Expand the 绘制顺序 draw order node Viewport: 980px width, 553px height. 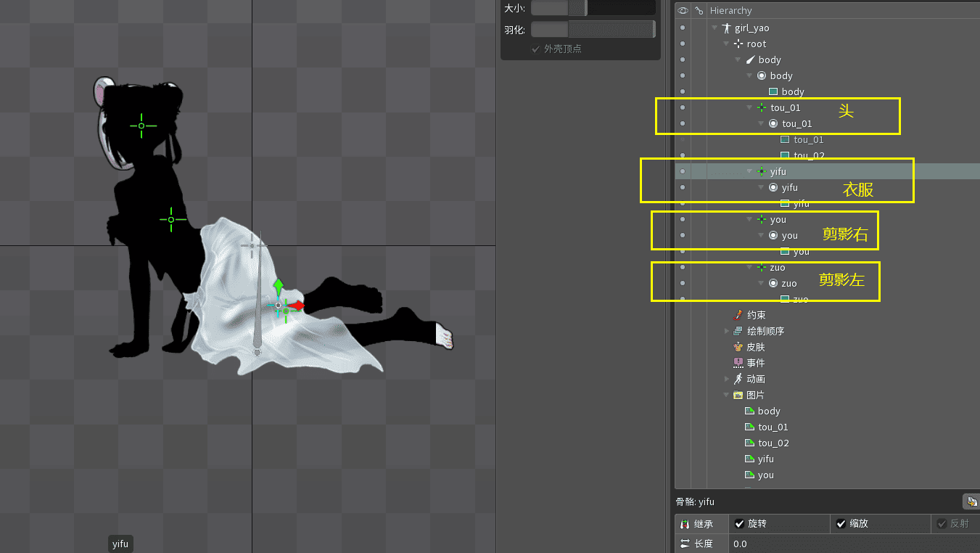pos(727,331)
